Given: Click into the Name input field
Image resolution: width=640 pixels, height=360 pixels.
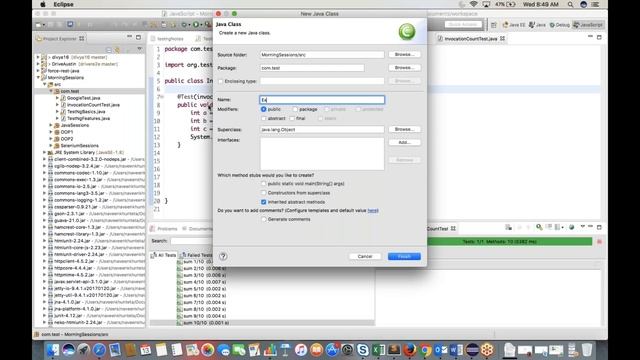Looking at the screenshot, I should (x=322, y=100).
